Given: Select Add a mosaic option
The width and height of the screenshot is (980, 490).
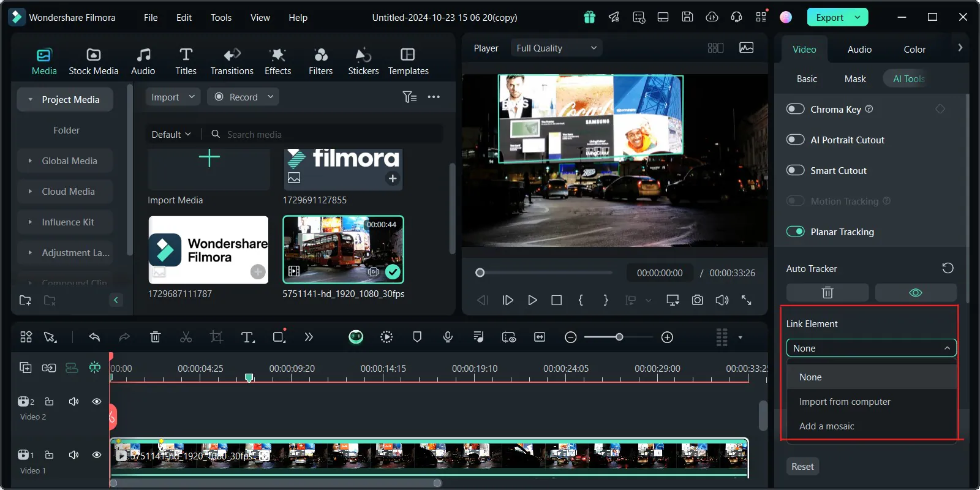Looking at the screenshot, I should point(871,426).
